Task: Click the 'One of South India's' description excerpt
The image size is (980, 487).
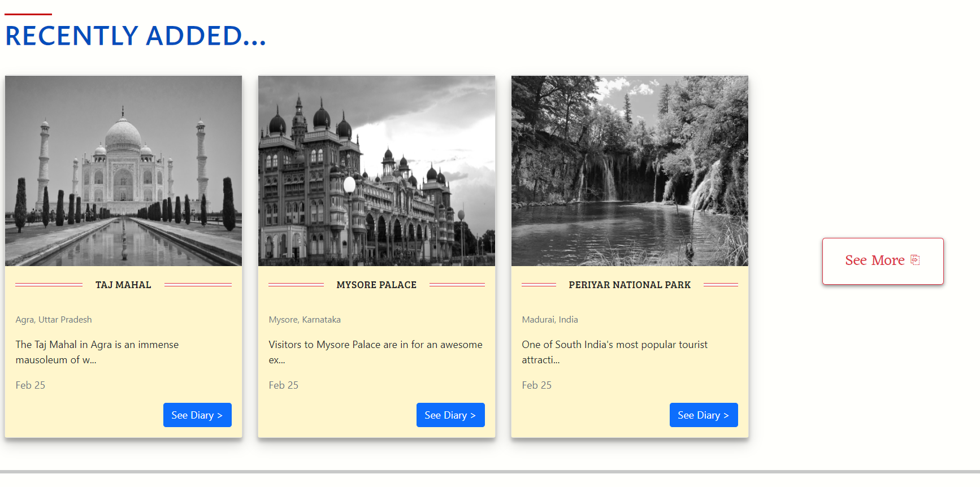Action: (x=615, y=352)
